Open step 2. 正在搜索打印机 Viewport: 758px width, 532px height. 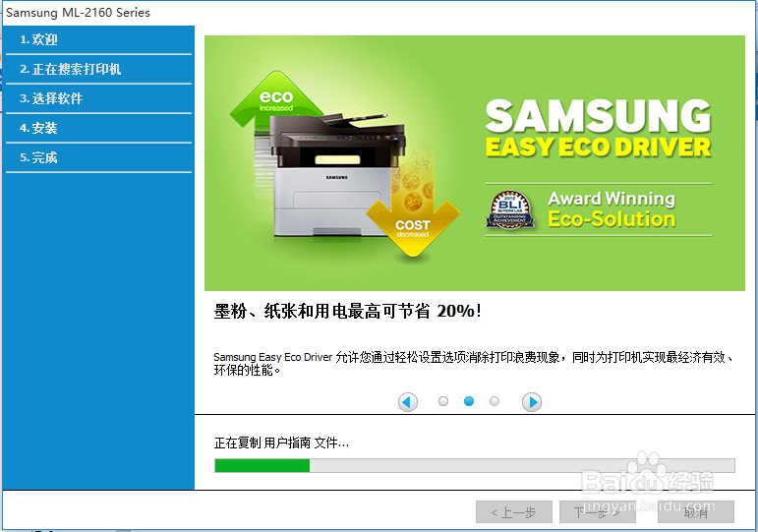click(x=98, y=69)
